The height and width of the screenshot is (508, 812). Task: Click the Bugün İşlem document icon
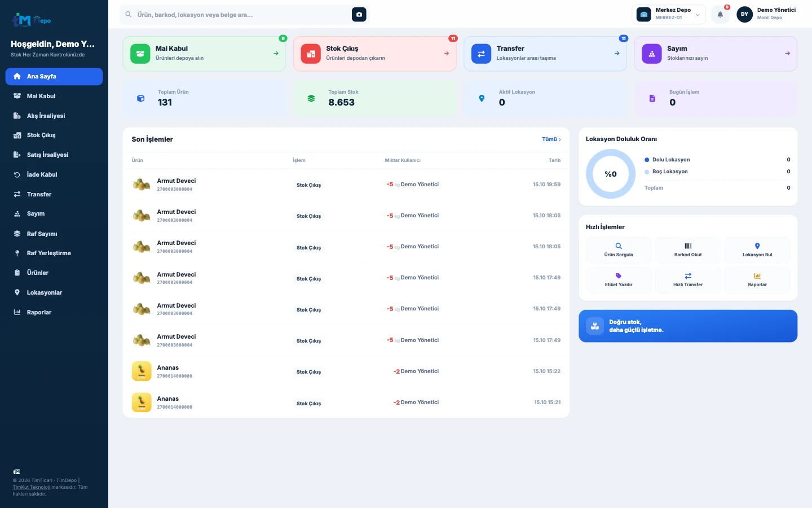pyautogui.click(x=652, y=98)
